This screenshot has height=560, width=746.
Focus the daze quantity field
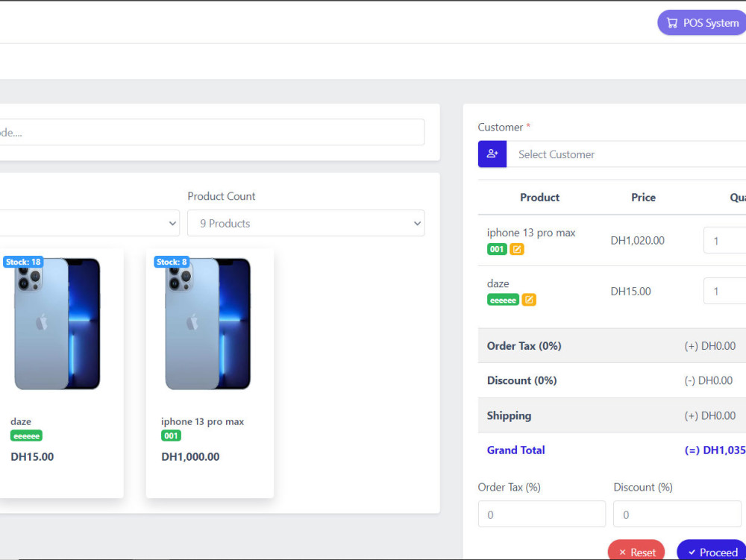[724, 291]
